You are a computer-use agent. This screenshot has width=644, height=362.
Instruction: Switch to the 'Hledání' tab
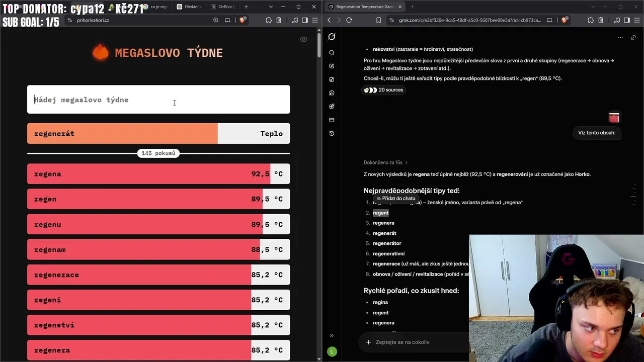189,7
